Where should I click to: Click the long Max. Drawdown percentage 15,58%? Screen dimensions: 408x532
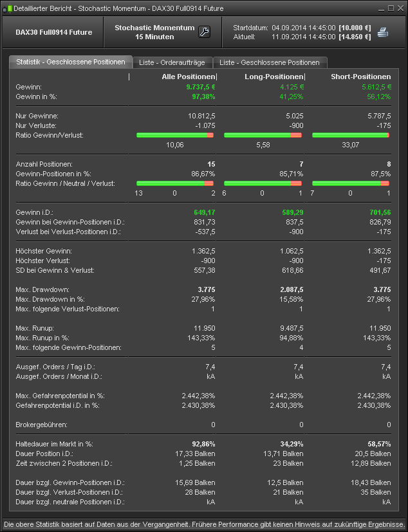292,299
